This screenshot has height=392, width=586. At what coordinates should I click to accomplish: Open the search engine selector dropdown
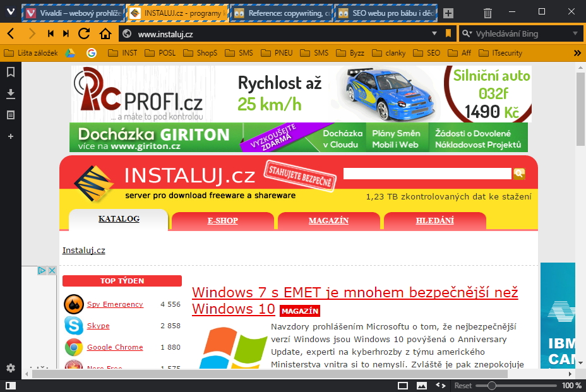pos(467,33)
